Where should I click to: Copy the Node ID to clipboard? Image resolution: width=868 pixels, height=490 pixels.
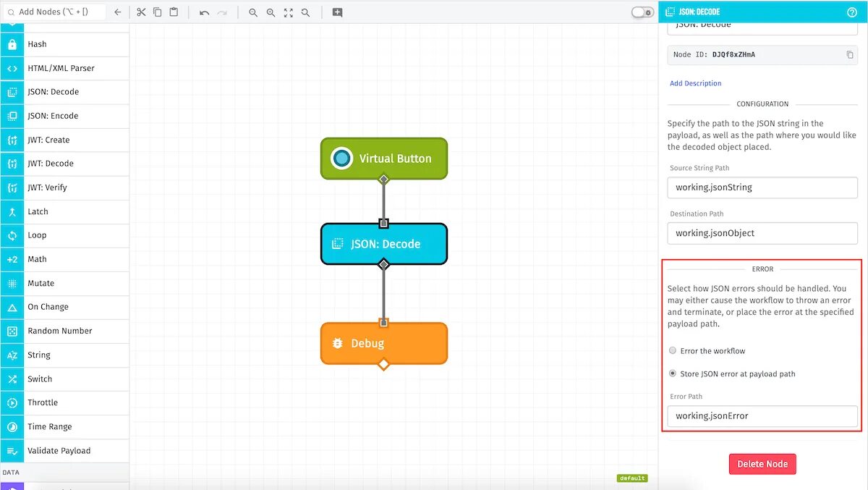pyautogui.click(x=850, y=54)
